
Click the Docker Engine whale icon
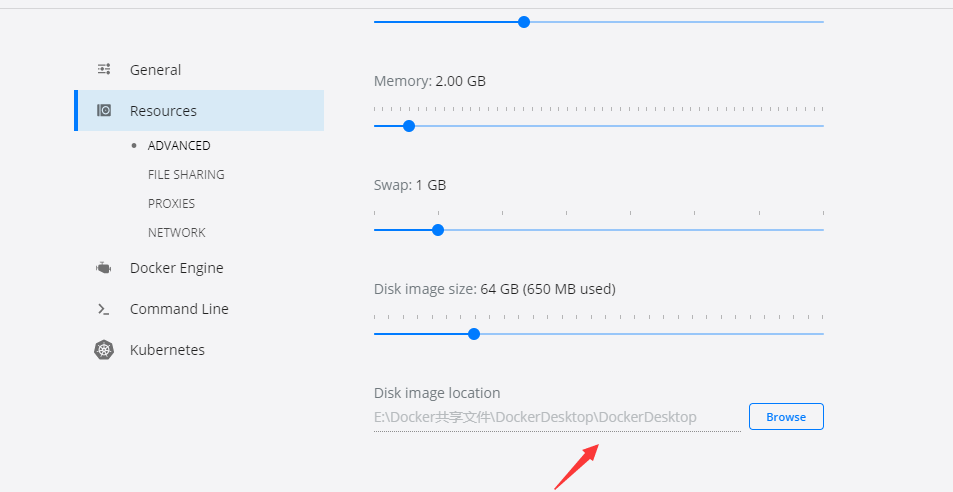(103, 268)
